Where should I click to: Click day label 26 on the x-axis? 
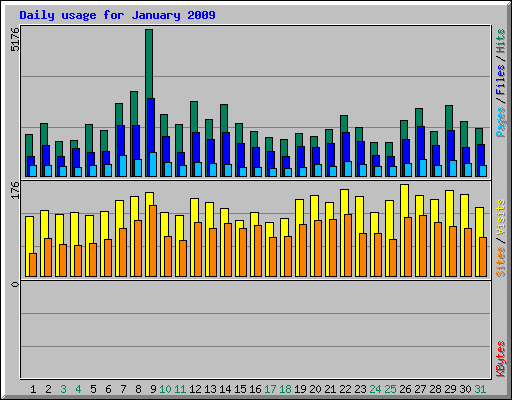pyautogui.click(x=405, y=389)
